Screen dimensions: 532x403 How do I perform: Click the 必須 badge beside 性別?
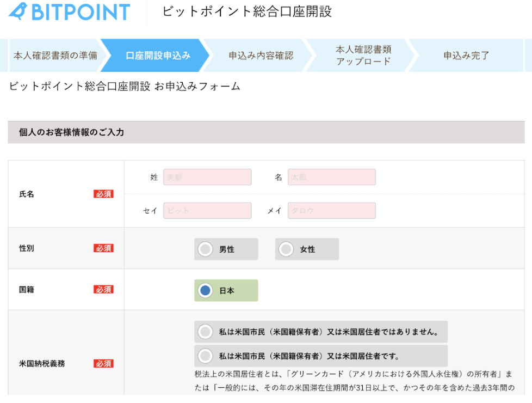(x=103, y=248)
